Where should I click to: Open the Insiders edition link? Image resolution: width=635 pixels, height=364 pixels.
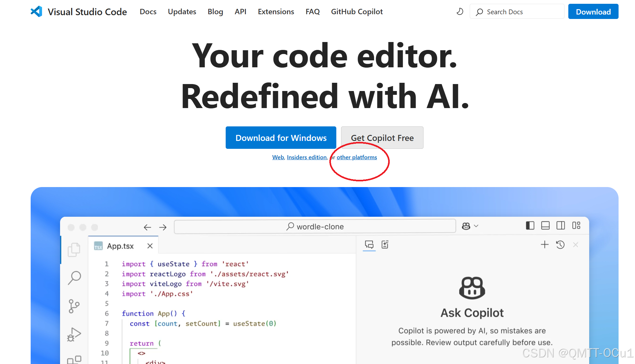click(x=307, y=157)
